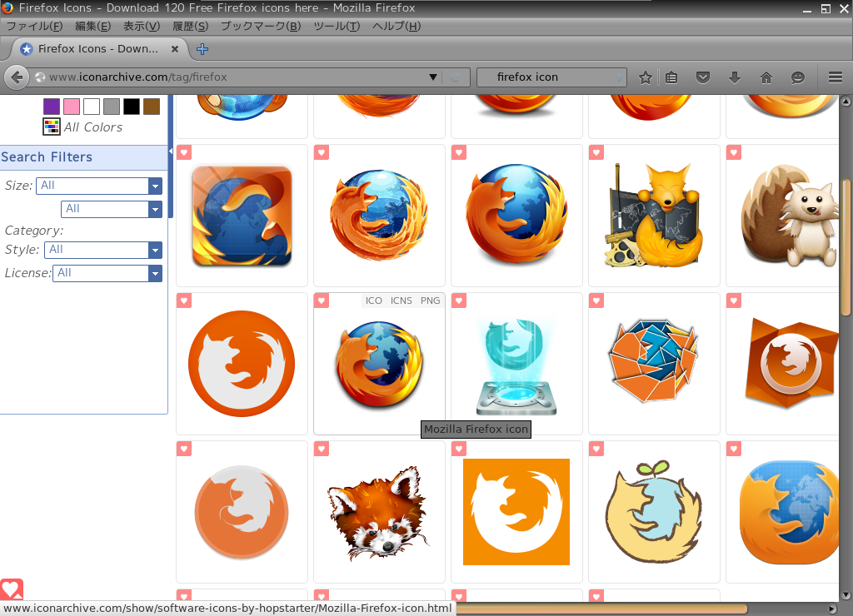The image size is (853, 616).
Task: Open the downloads arrow icon
Action: click(x=735, y=77)
